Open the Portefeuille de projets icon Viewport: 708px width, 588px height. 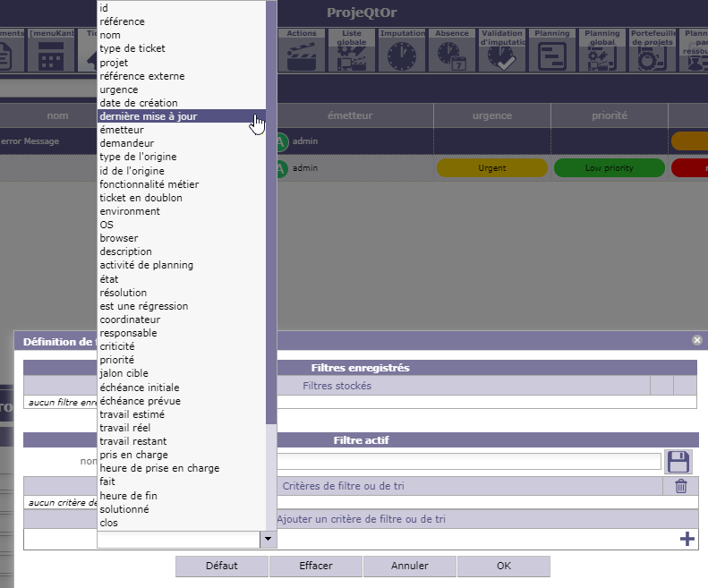click(652, 57)
